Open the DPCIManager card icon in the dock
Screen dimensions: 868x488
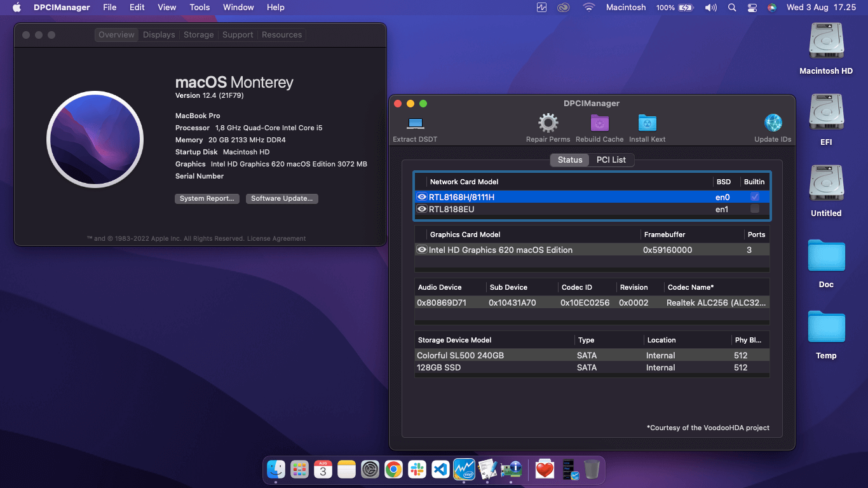click(x=511, y=470)
